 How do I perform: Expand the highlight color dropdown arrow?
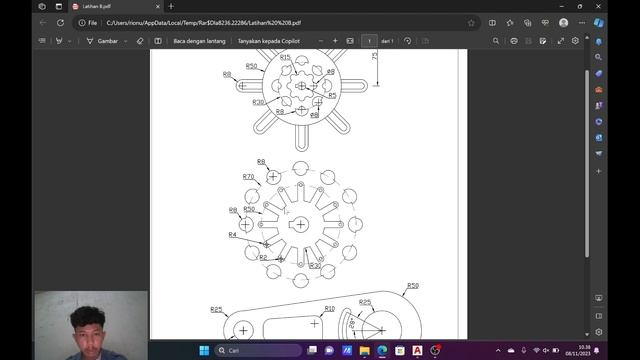69,41
